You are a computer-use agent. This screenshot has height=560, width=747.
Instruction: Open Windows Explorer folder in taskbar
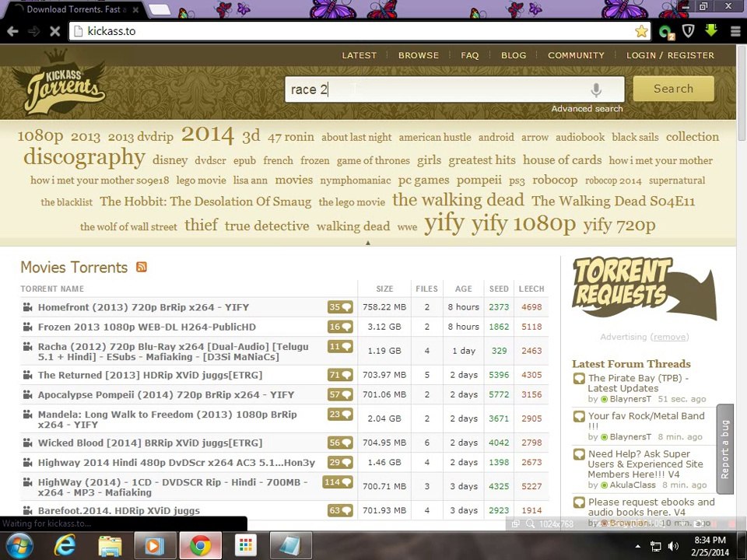(110, 546)
